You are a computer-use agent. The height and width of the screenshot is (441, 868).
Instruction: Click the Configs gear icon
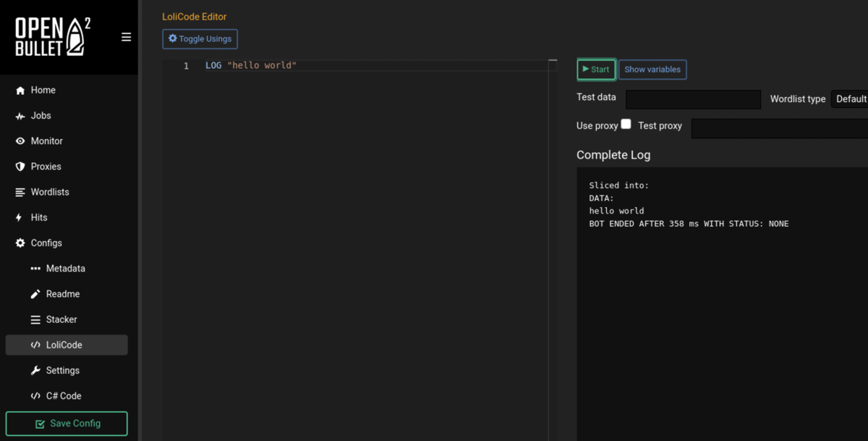pos(20,243)
